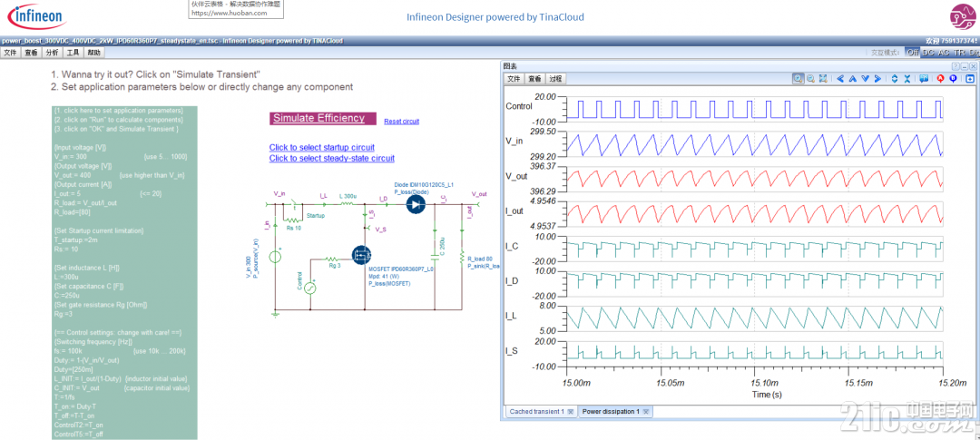Screen dimensions: 980x440
Task: Select the zoom-out magnifier tool
Action: (810, 78)
